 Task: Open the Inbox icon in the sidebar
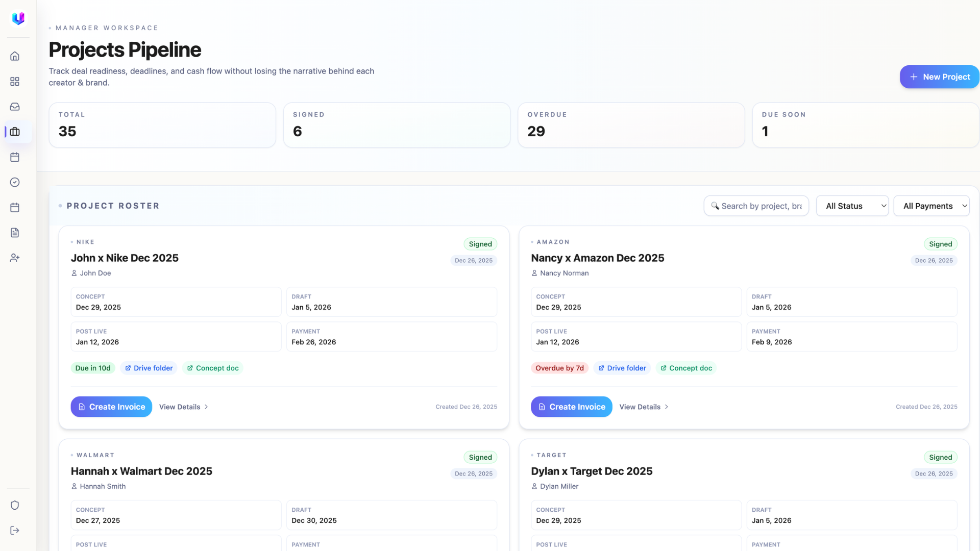click(x=15, y=107)
